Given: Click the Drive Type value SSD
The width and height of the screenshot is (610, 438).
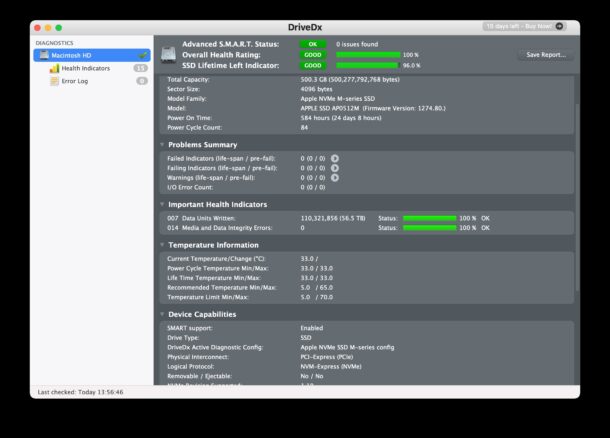Looking at the screenshot, I should (x=306, y=338).
